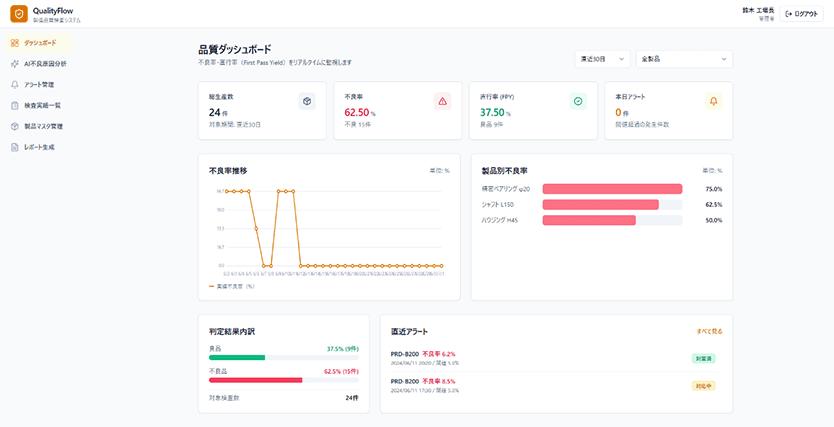Click the 50.0% value beside ハウジング H45

pyautogui.click(x=714, y=220)
